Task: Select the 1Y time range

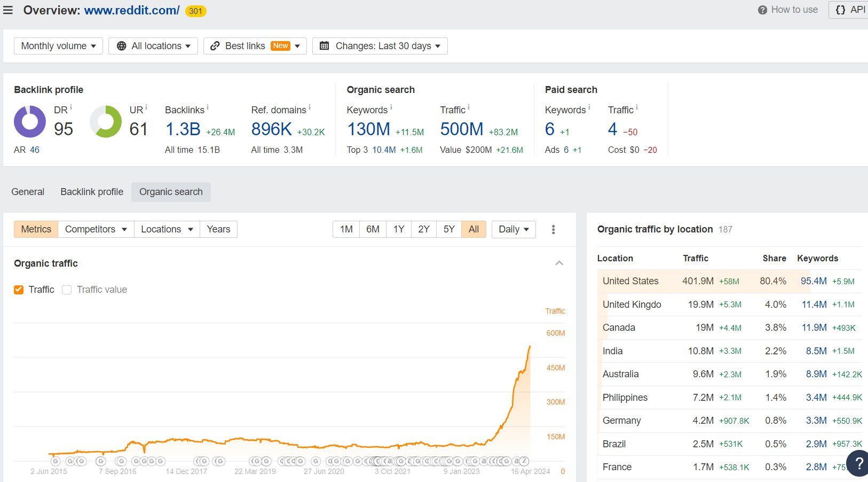Action: point(399,229)
